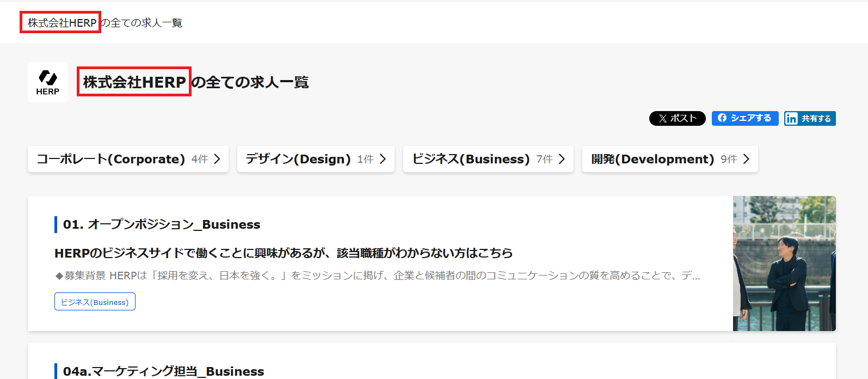Viewport: 868px width, 379px height.
Task: Click arrow next to Business 7件
Action: coord(562,159)
